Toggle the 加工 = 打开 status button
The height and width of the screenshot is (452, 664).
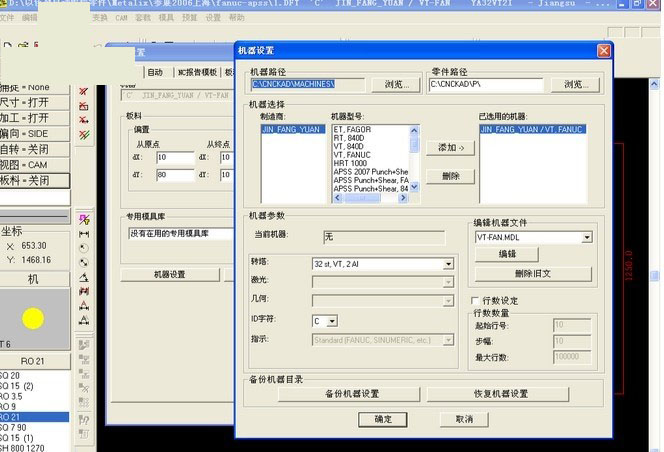pyautogui.click(x=35, y=118)
